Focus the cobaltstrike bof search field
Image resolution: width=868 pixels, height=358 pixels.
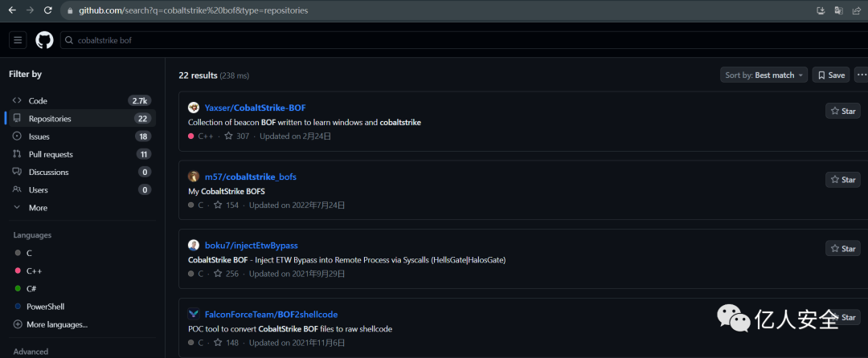click(464, 40)
